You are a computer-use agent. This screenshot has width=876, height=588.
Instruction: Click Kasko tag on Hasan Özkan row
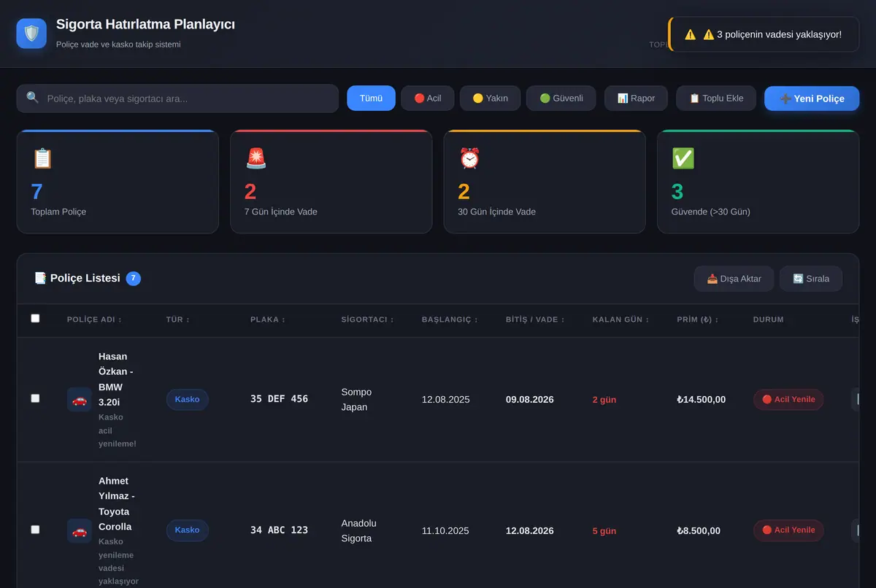coord(188,399)
